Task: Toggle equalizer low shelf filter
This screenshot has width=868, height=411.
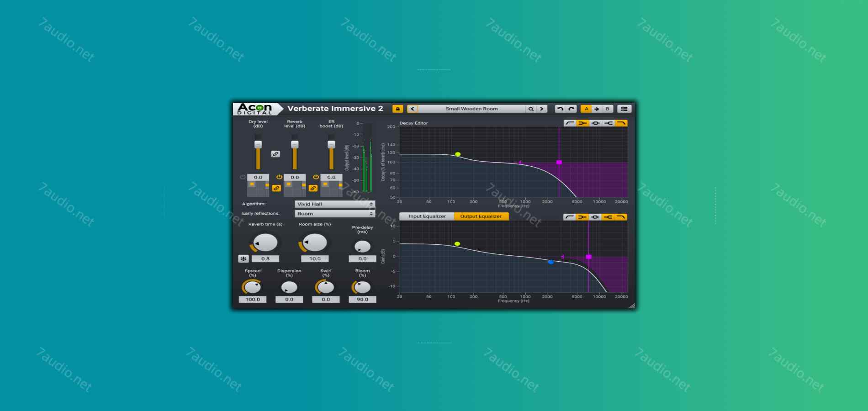Action: point(582,217)
